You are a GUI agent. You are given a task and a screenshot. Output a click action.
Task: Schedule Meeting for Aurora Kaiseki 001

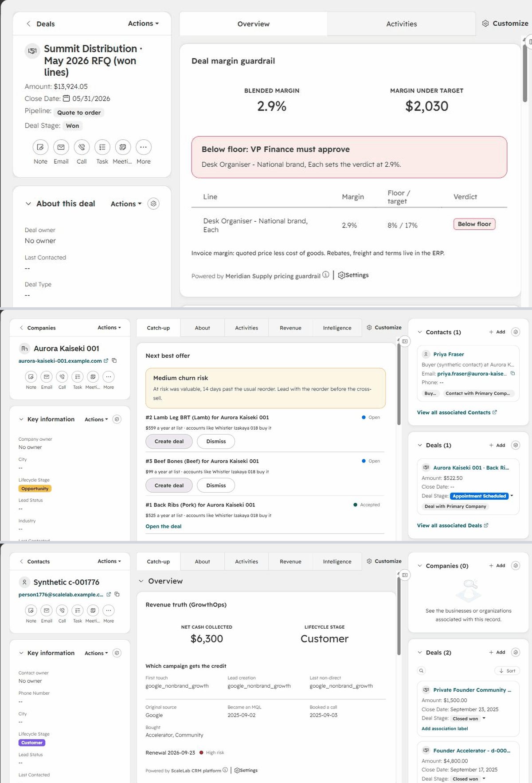tap(93, 376)
